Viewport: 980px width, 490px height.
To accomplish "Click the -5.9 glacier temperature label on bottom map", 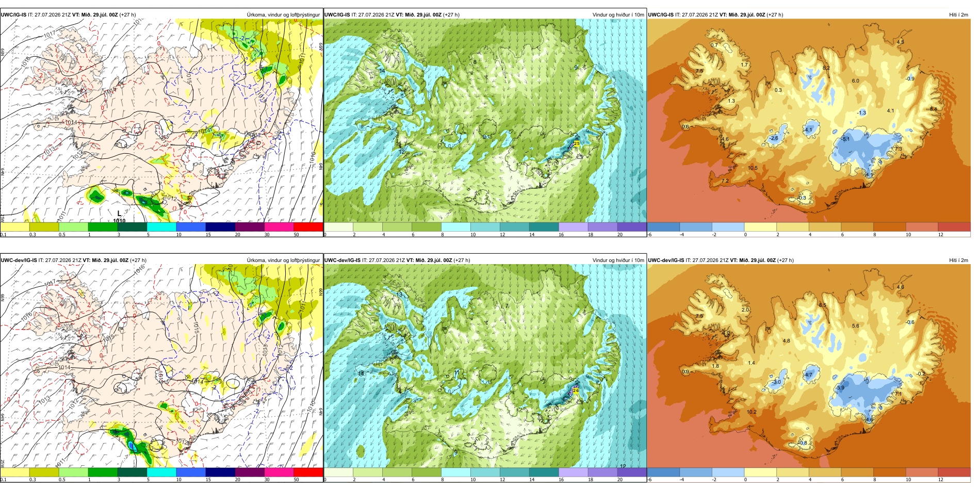I will click(840, 388).
